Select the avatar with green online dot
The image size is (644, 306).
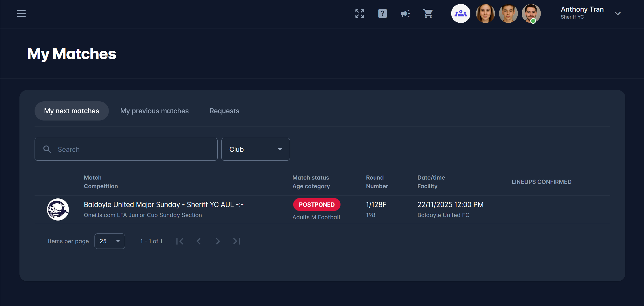pos(531,13)
